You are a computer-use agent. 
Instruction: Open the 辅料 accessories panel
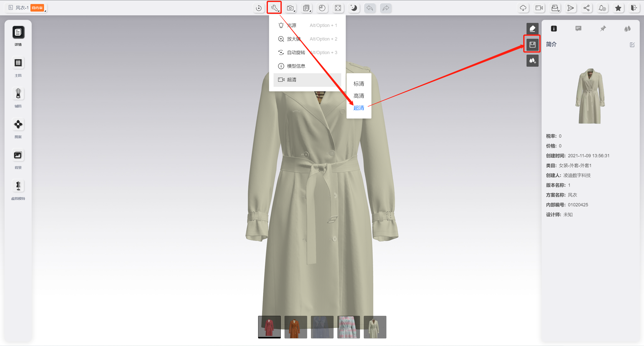pyautogui.click(x=18, y=94)
